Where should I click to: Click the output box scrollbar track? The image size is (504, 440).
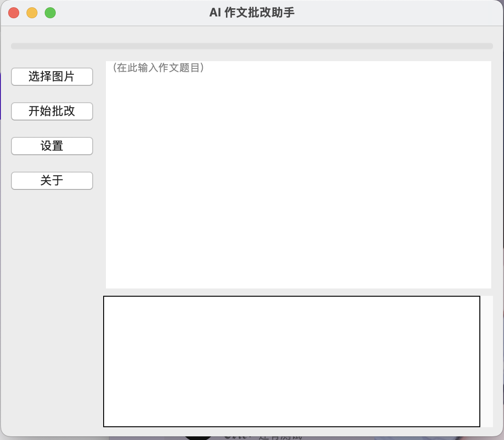click(487, 361)
